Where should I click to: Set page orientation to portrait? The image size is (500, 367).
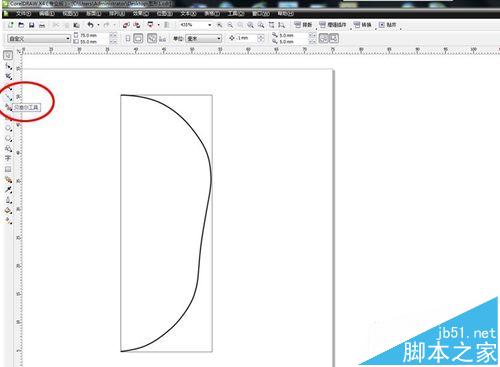click(x=128, y=38)
